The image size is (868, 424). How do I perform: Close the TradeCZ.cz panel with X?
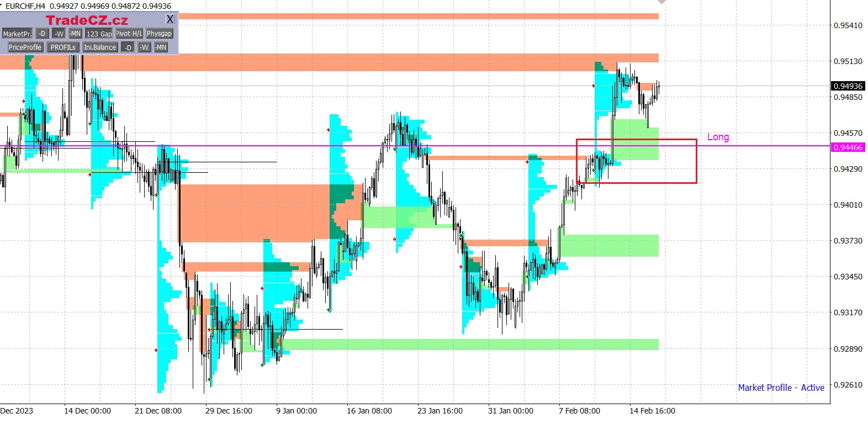pyautogui.click(x=170, y=19)
